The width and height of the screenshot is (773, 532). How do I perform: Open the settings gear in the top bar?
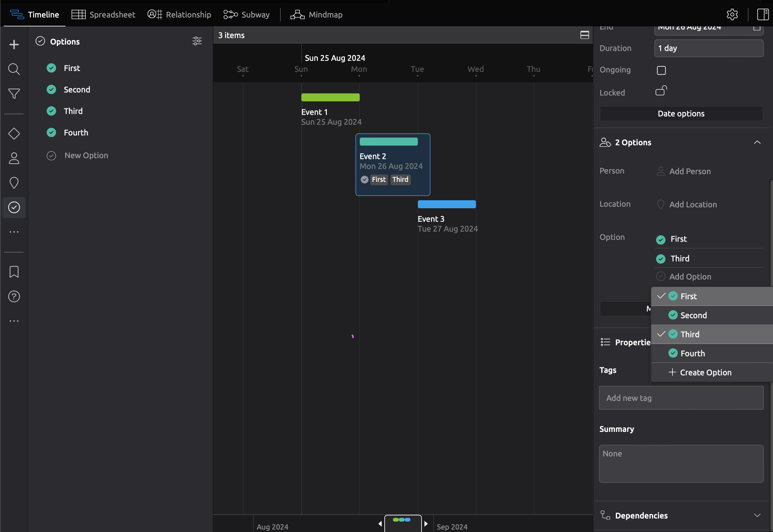point(733,14)
